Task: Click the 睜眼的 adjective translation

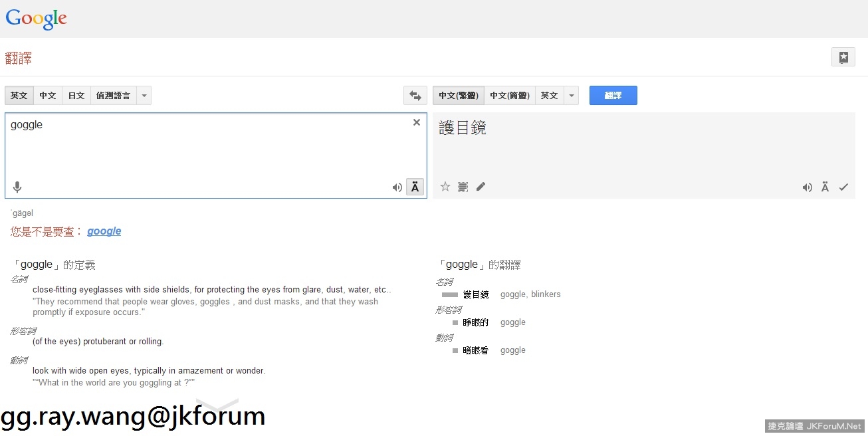Action: pyautogui.click(x=476, y=322)
